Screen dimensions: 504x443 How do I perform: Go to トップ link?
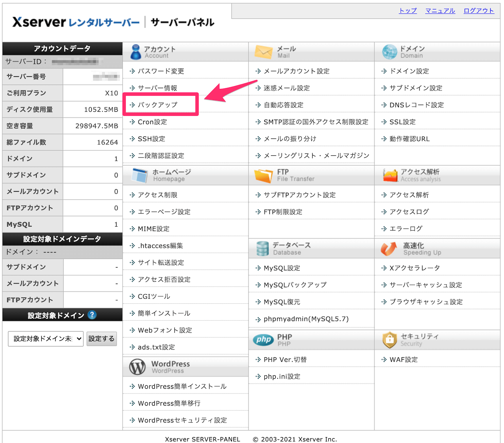(x=408, y=11)
